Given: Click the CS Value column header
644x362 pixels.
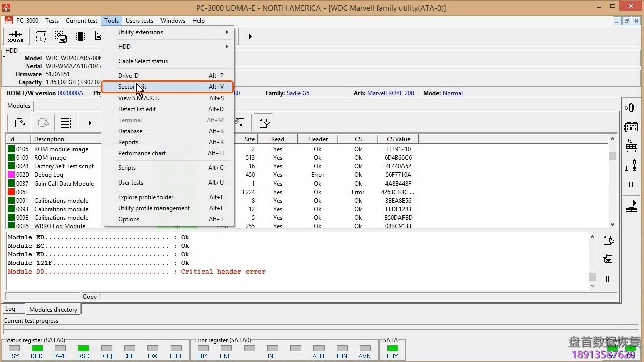Looking at the screenshot, I should pos(398,139).
